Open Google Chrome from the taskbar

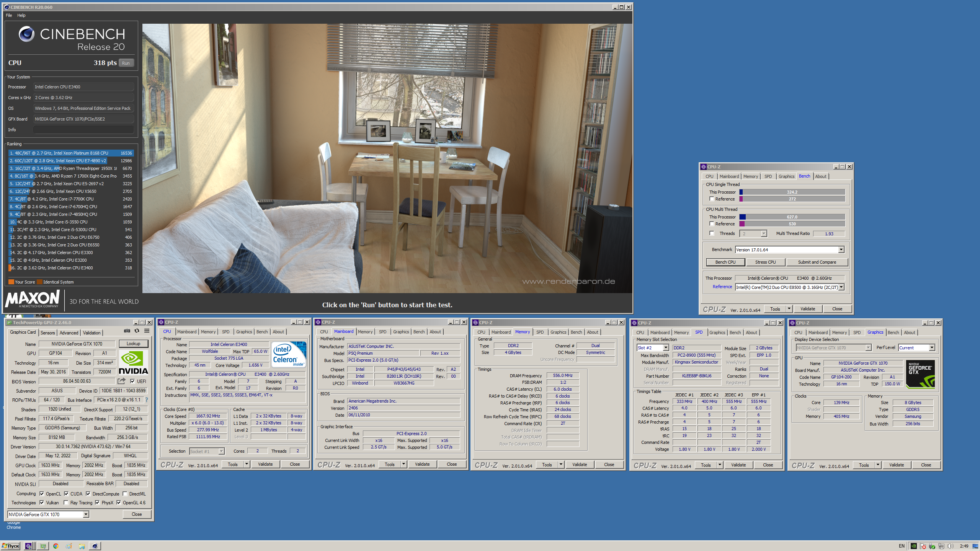pyautogui.click(x=56, y=546)
